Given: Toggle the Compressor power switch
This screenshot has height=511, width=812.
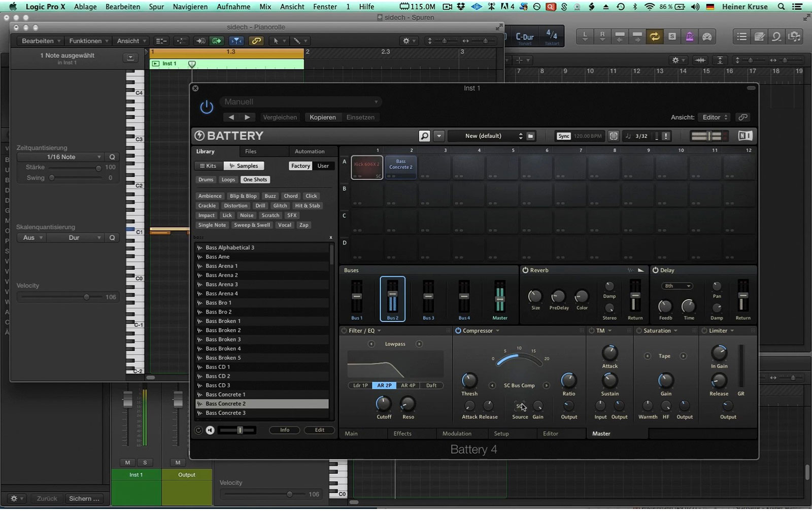Looking at the screenshot, I should coord(458,331).
